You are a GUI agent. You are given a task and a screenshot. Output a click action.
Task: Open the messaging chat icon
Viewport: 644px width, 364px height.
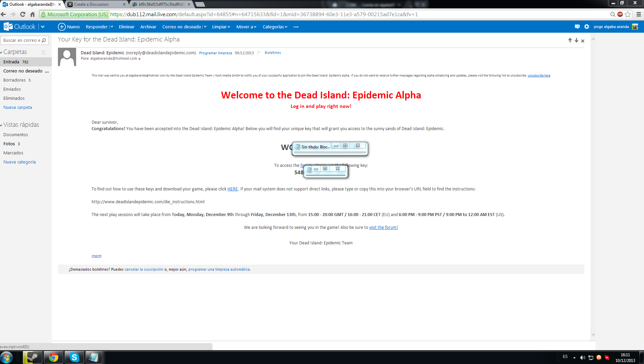point(577,27)
